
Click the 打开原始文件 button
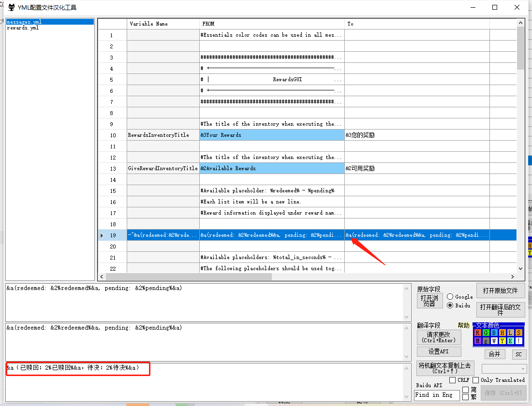click(x=500, y=291)
